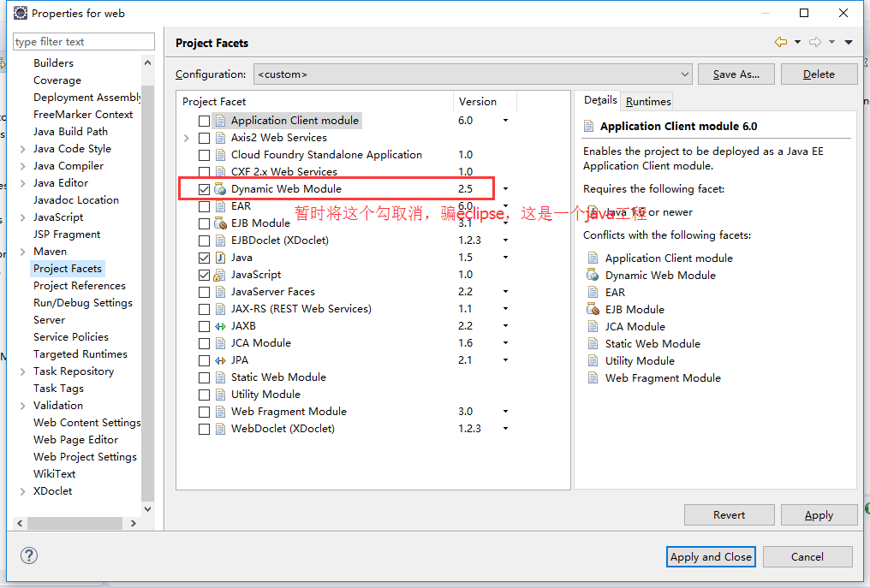The height and width of the screenshot is (588, 870).
Task: Uncheck the Java facet checkbox
Action: click(204, 258)
